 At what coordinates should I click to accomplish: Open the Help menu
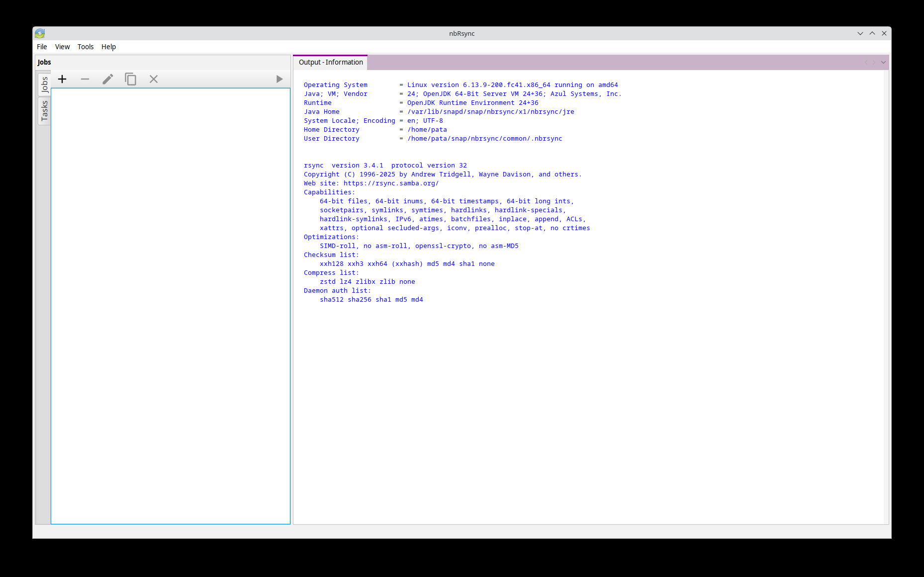point(108,47)
